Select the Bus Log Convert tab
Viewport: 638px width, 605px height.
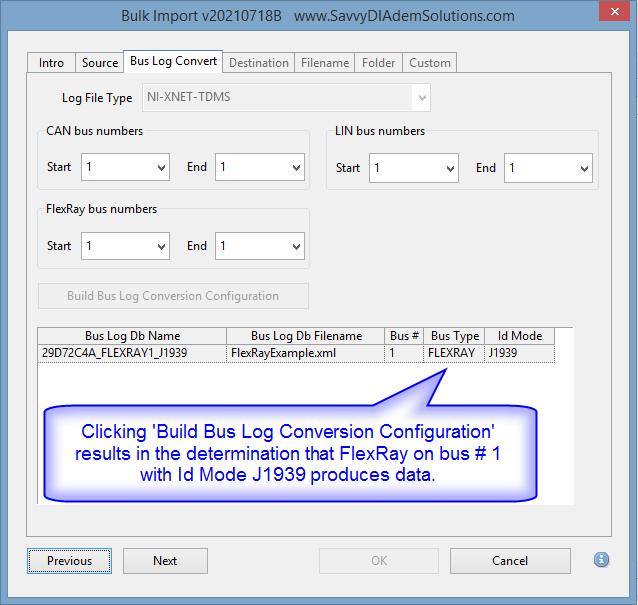(x=173, y=62)
